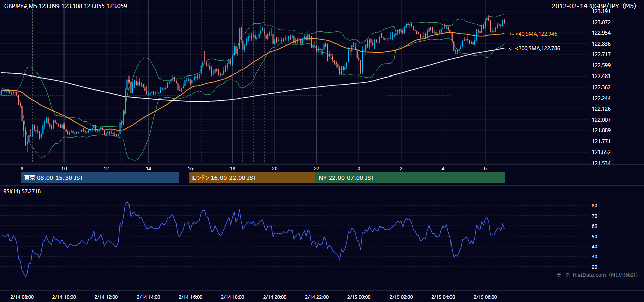Click the 2/15 06:00 date axis label
Viewport: 644px width, 302px height.
point(485,297)
